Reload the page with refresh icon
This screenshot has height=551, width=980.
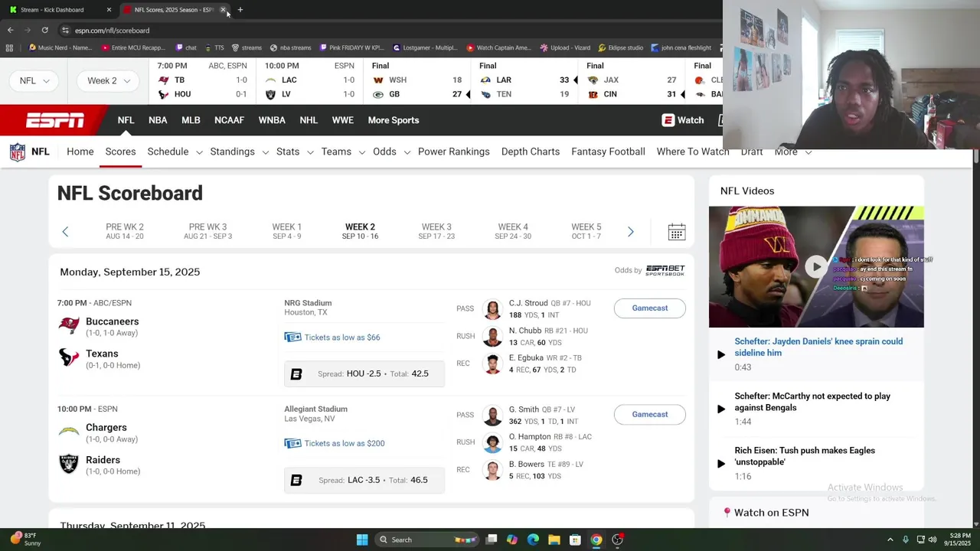pos(45,30)
